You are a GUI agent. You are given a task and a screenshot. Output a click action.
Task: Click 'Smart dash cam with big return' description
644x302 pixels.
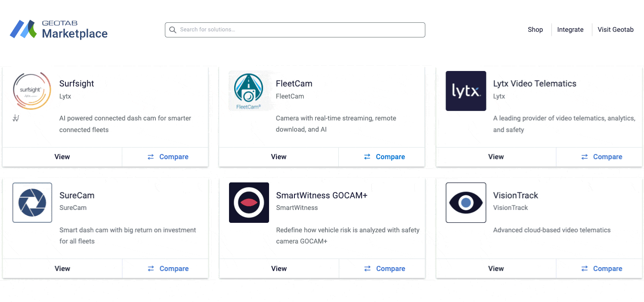click(x=128, y=236)
